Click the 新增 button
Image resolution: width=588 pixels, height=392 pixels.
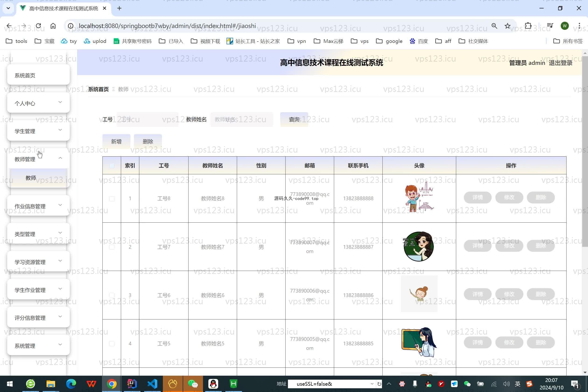[x=116, y=141]
